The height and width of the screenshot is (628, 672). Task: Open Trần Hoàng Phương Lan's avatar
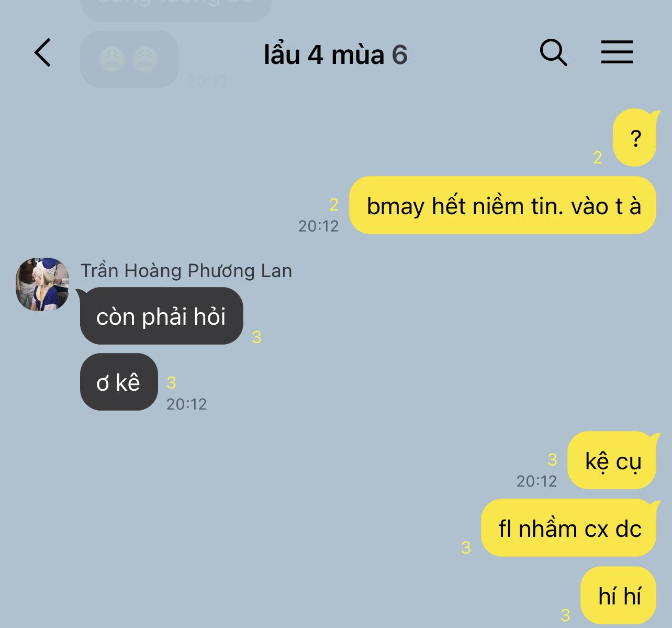pos(42,284)
